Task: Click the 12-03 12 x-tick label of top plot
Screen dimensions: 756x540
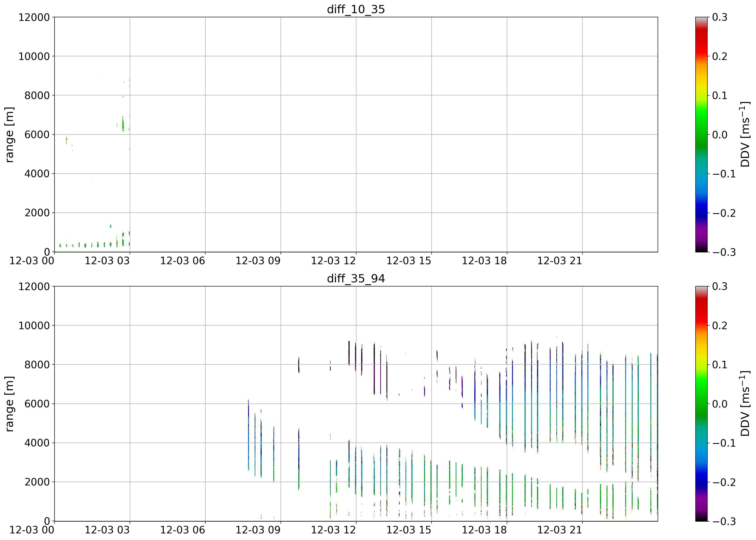Action: point(333,261)
